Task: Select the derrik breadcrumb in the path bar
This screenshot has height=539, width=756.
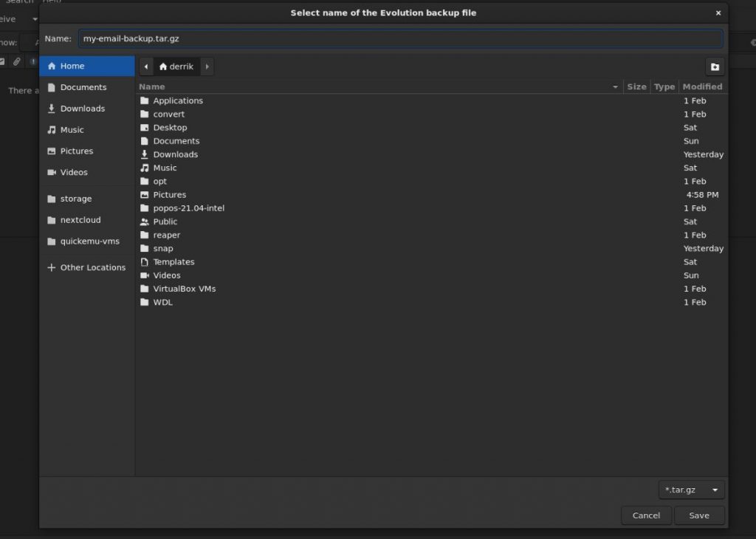Action: [x=176, y=66]
